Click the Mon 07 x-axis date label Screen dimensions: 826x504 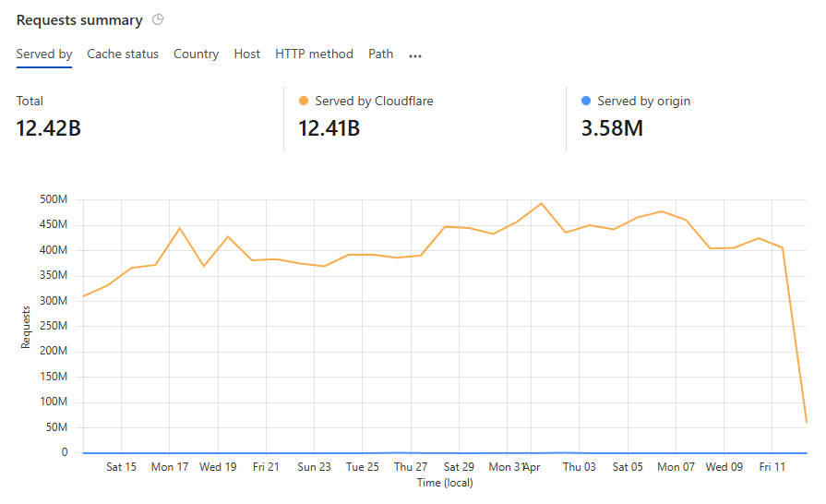(x=676, y=466)
